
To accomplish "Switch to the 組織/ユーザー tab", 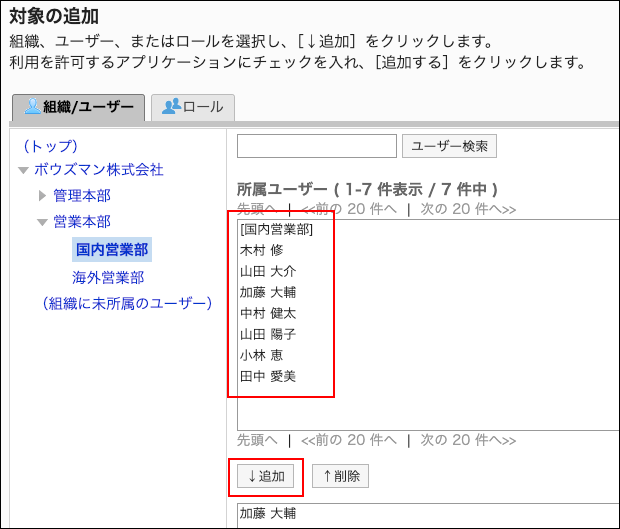I will [x=78, y=107].
